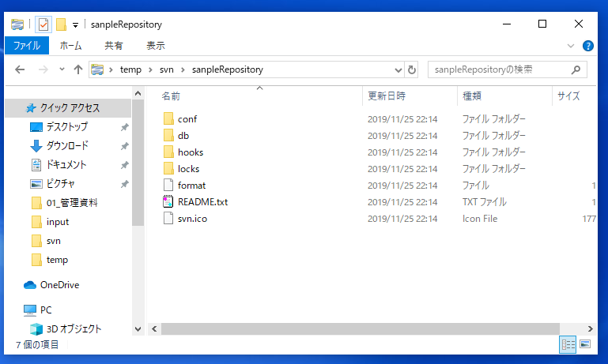Image resolution: width=608 pixels, height=364 pixels.
Task: Click the 2019/11/25 22:14 date of README.txt
Action: pyautogui.click(x=402, y=202)
